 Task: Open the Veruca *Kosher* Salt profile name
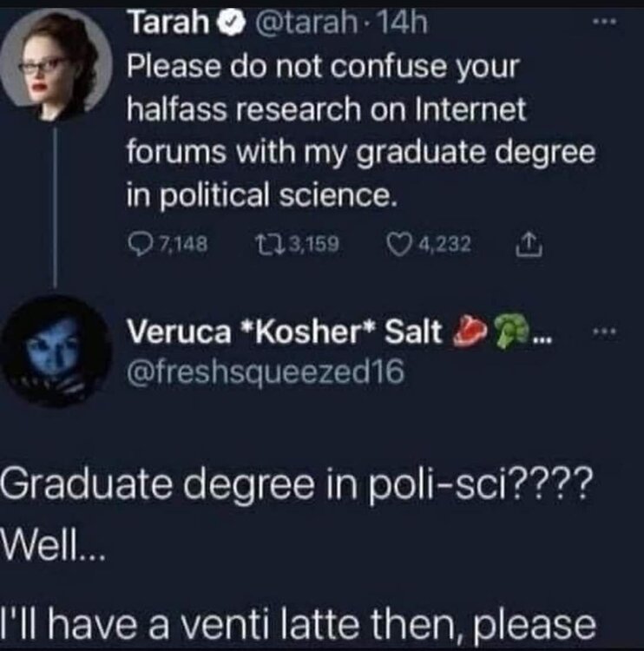[x=286, y=331]
